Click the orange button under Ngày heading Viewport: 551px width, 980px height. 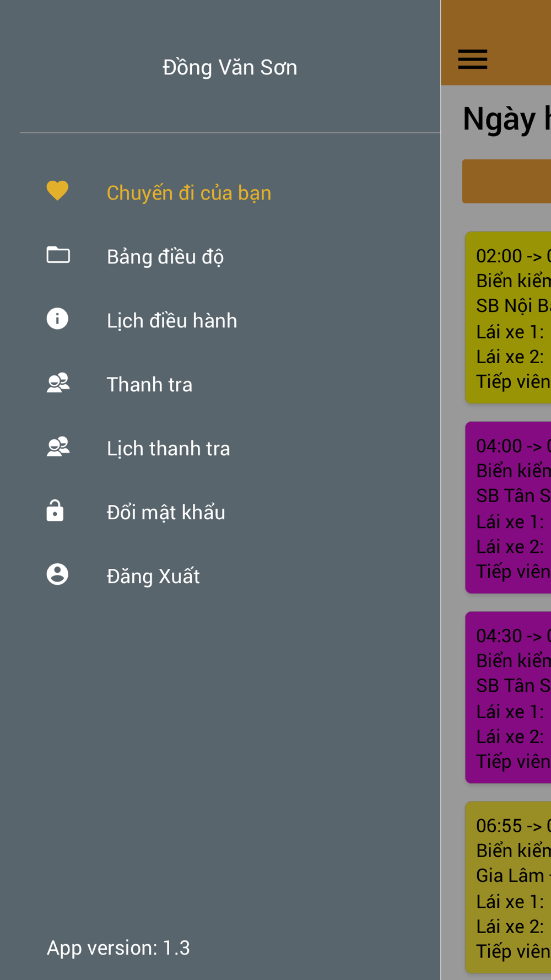click(x=507, y=181)
